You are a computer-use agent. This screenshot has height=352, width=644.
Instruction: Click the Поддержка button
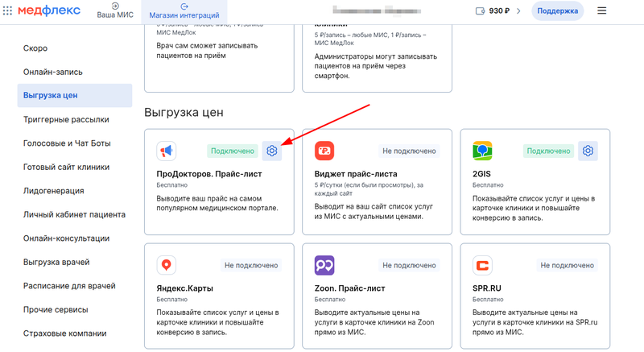click(557, 10)
